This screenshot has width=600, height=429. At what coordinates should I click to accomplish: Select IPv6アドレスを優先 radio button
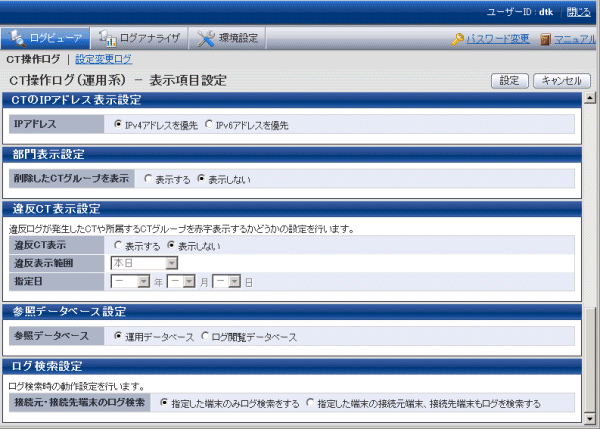pyautogui.click(x=209, y=124)
